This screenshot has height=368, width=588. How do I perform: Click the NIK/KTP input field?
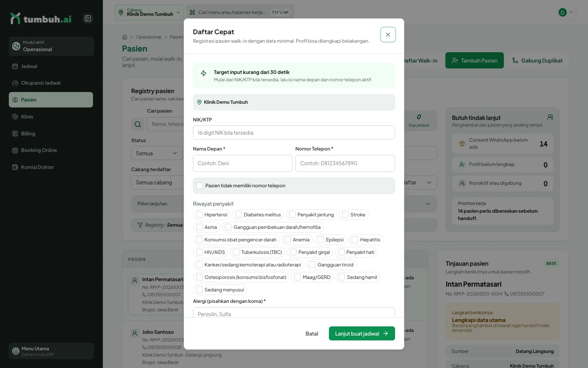pos(294,132)
